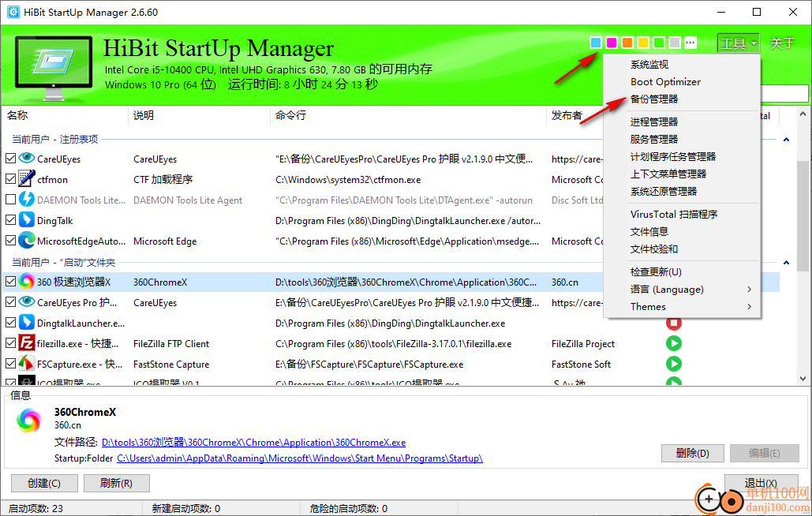The height and width of the screenshot is (516, 812).
Task: Open more theme colors ellipsis button
Action: coord(690,43)
